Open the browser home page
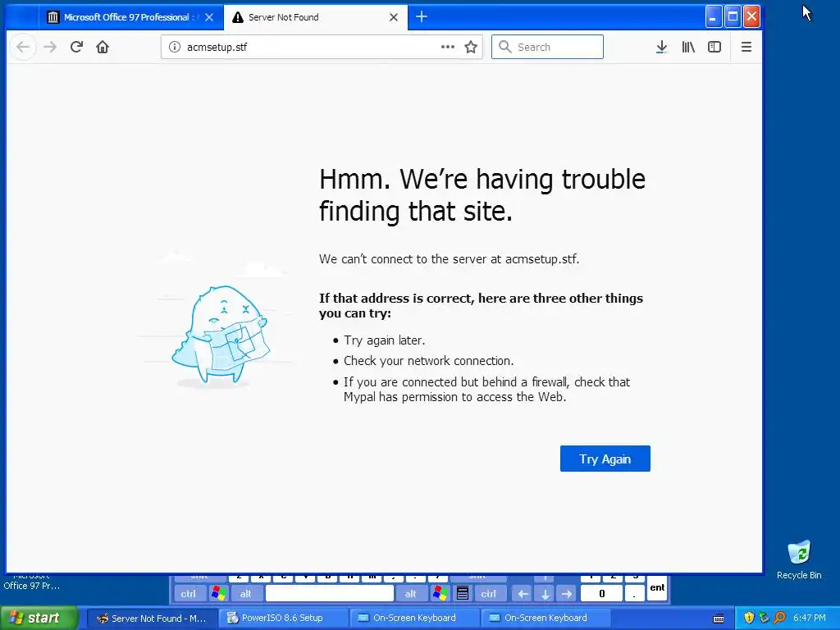Viewport: 840px width, 630px height. pyautogui.click(x=103, y=47)
